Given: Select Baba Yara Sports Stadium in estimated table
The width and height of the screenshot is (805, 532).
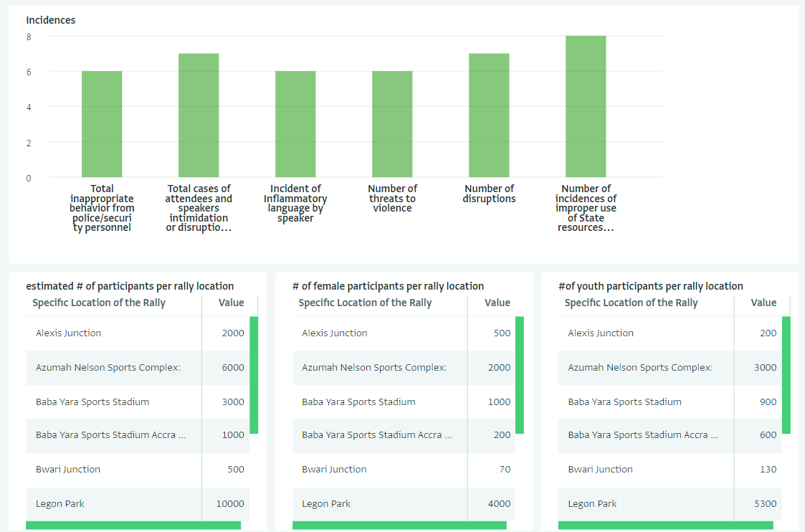Looking at the screenshot, I should point(92,402).
